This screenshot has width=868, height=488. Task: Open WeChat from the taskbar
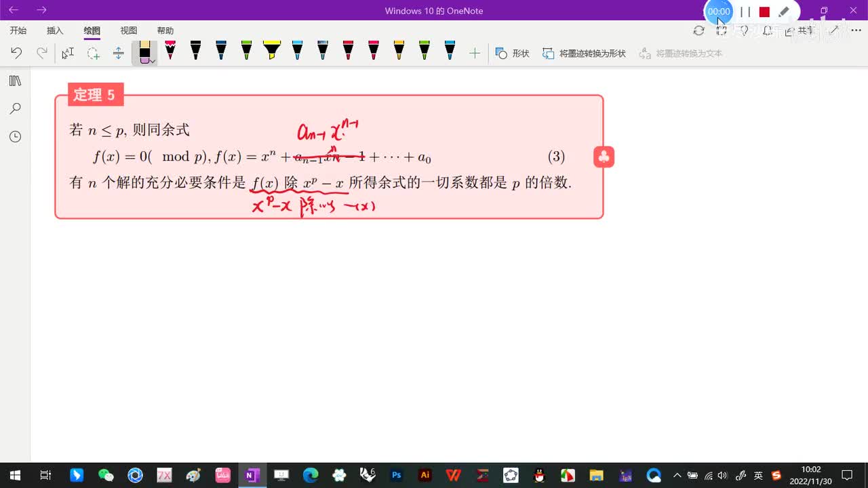(106, 475)
